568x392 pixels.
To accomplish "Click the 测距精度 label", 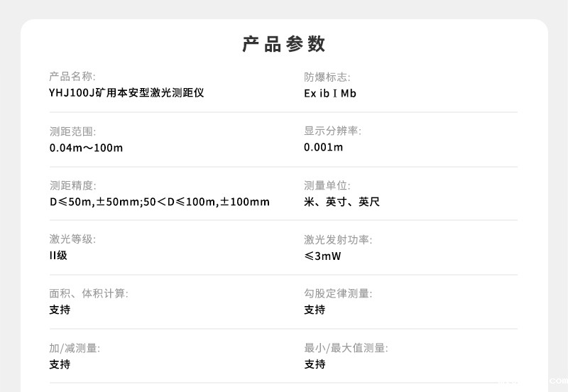I will (72, 185).
